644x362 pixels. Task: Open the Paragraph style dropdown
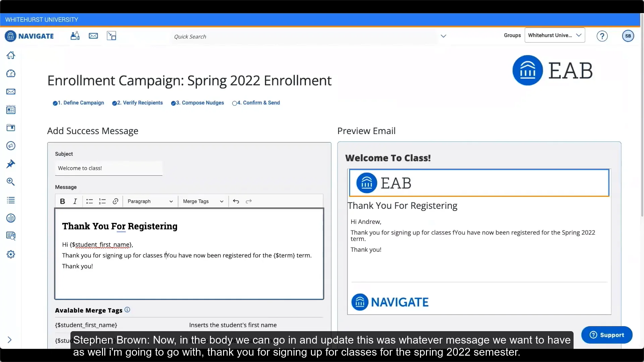click(150, 201)
